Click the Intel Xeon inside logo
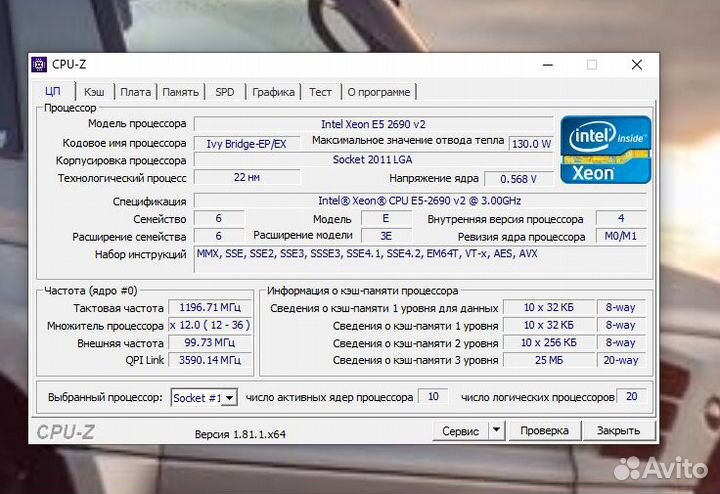This screenshot has width=720, height=494. pos(606,150)
